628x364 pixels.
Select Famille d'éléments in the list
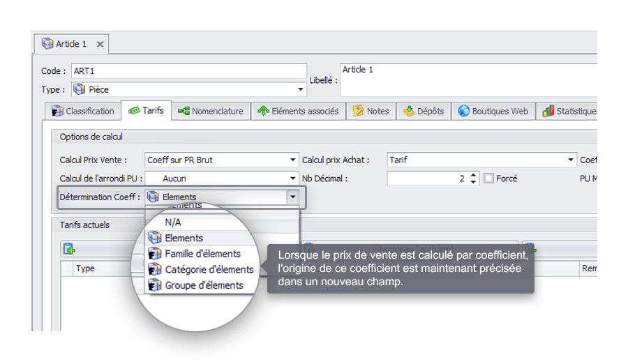point(202,254)
